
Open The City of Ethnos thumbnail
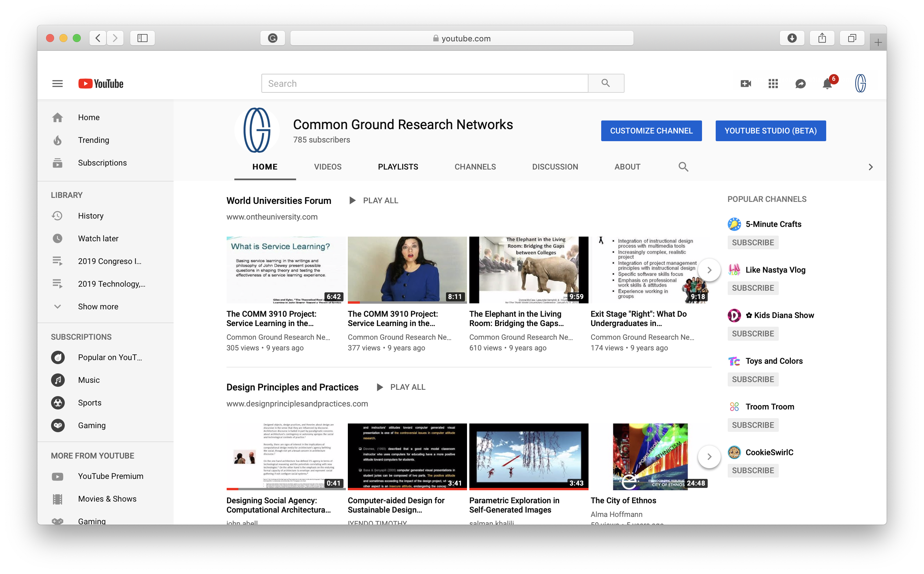pyautogui.click(x=650, y=457)
